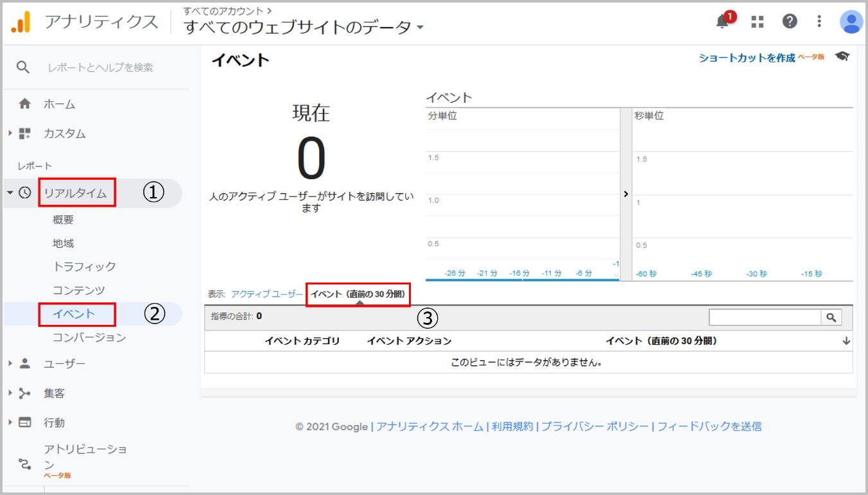868x495 pixels.
Task: Click the イベント（直前の30分間）column header
Action: 661,341
